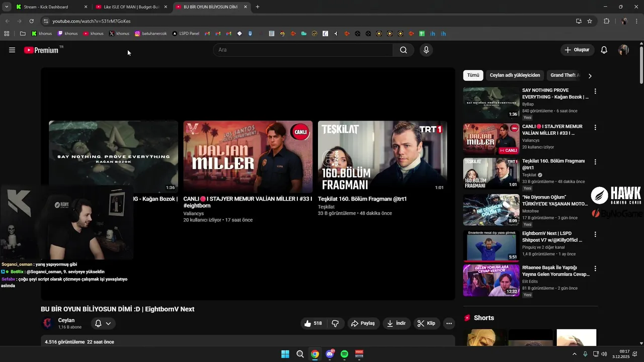This screenshot has height=362, width=644.
Task: Open RRaenee Başak sidebar thumbnail
Action: (491, 280)
